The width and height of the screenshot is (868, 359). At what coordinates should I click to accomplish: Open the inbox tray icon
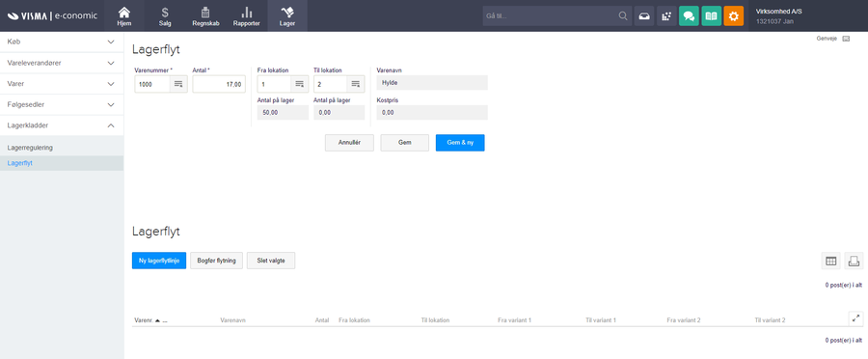click(644, 15)
